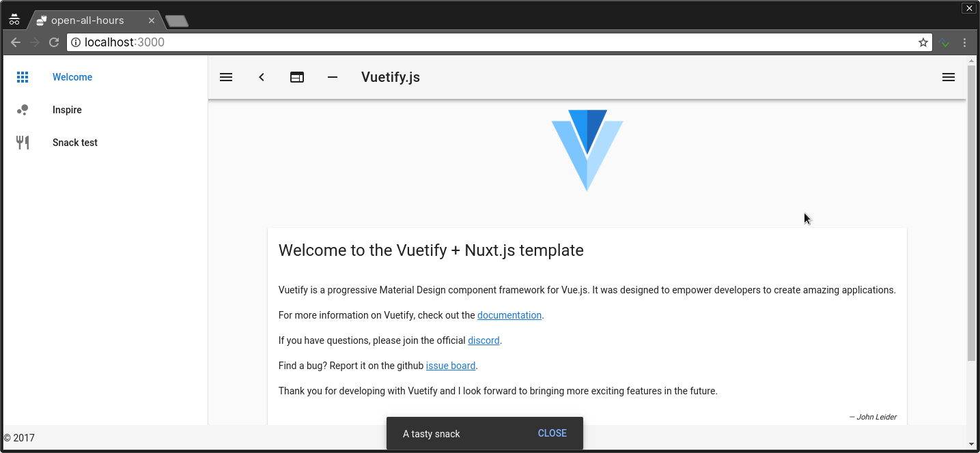Click the Snack test fork-and-knife icon

(23, 143)
